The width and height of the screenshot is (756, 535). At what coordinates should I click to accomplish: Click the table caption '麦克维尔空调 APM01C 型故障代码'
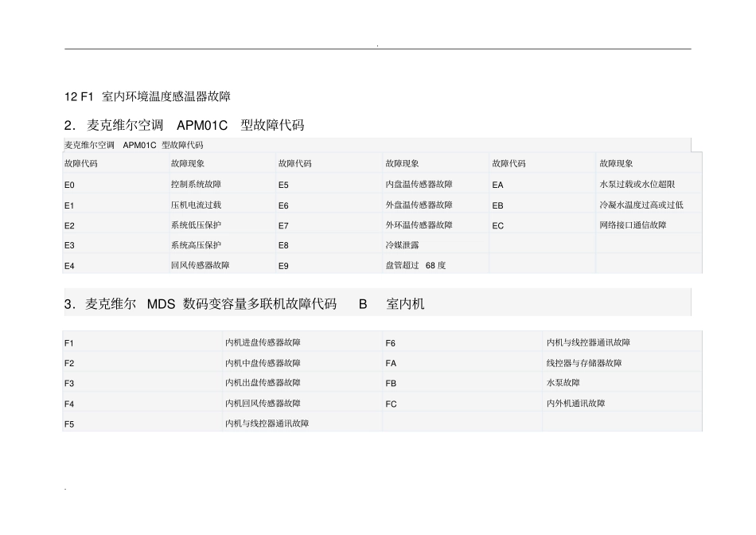134,145
